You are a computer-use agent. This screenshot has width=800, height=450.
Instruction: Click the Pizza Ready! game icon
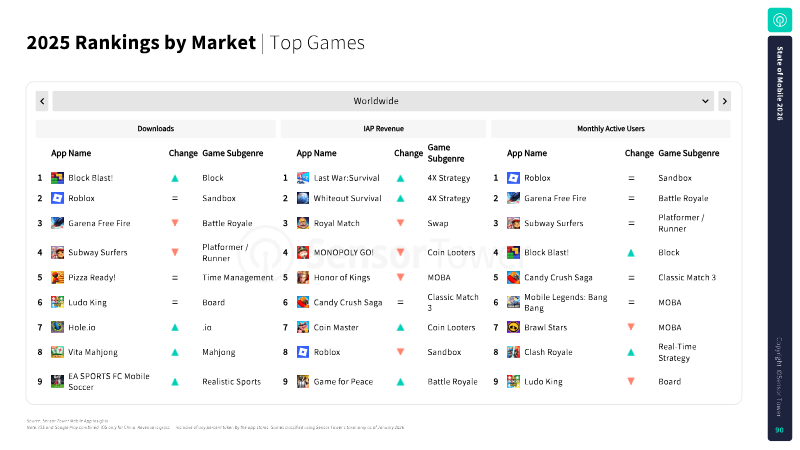point(58,277)
